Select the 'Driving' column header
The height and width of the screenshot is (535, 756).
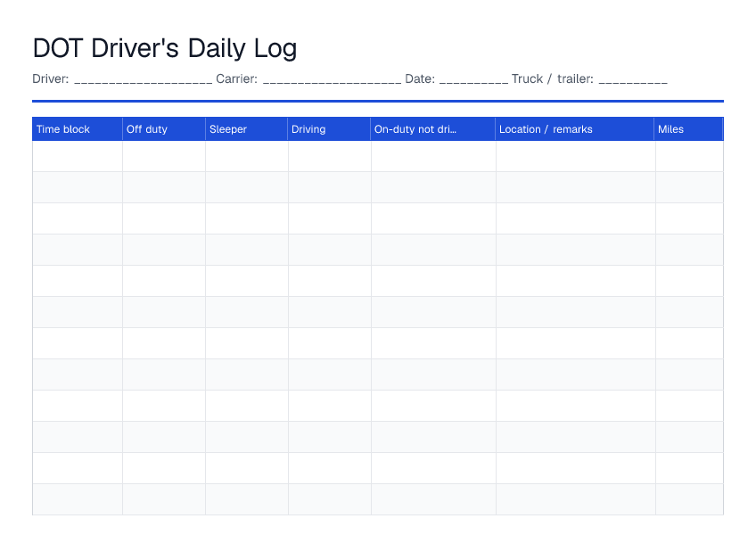click(x=329, y=129)
